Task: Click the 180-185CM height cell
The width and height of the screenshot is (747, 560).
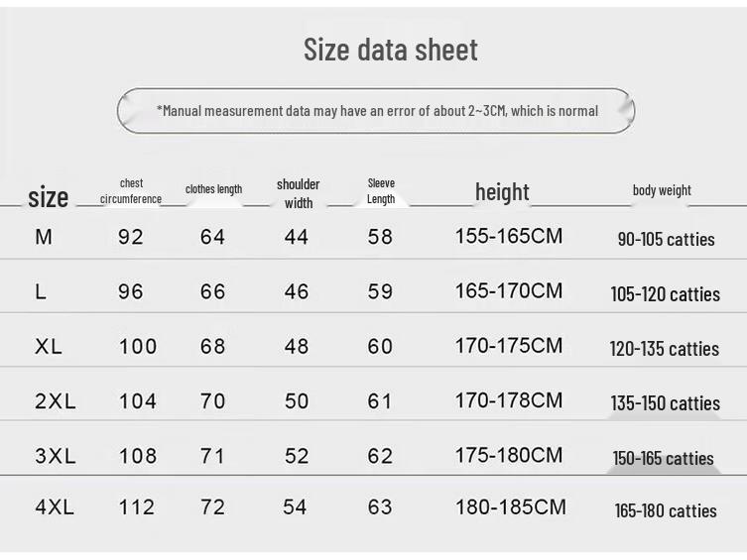Action: (x=510, y=506)
